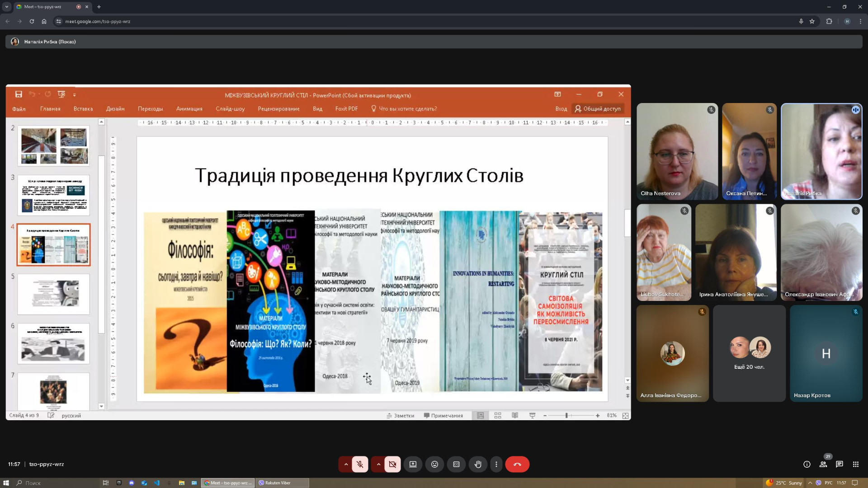
Task: Toggle the muted microphone button
Action: pos(360,464)
